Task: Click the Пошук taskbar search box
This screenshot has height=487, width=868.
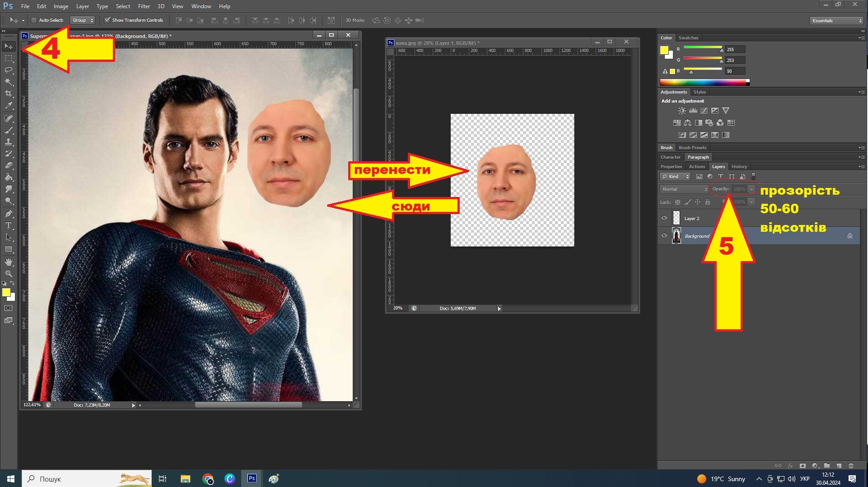Action: pyautogui.click(x=88, y=478)
